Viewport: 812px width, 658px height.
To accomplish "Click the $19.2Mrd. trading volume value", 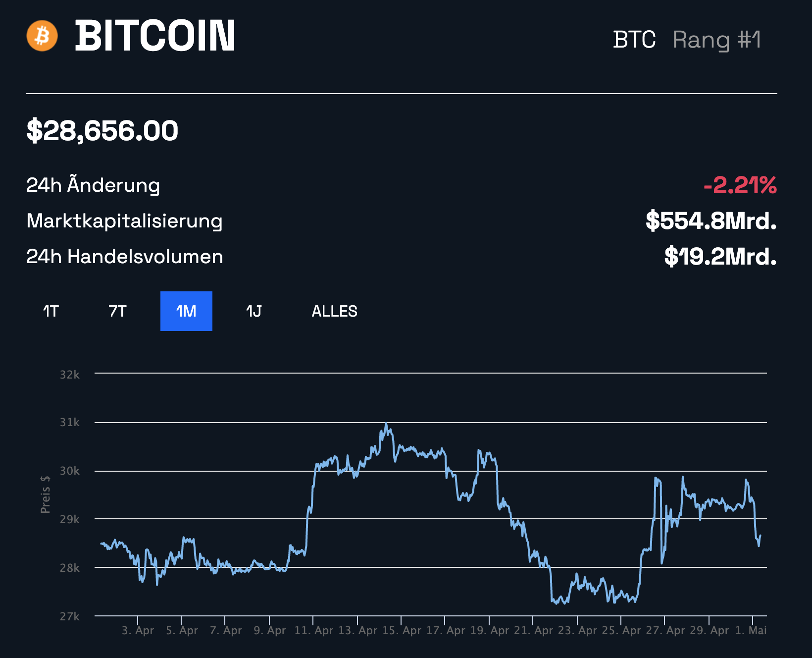I will click(x=720, y=257).
